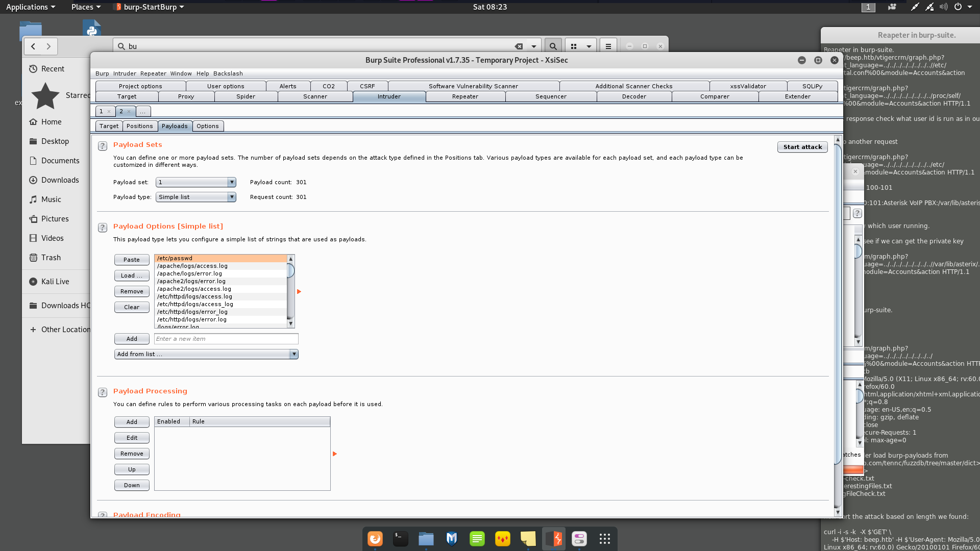Open the burp-StartBurp app menu
Viewport: 980px width, 551px height.
149,7
